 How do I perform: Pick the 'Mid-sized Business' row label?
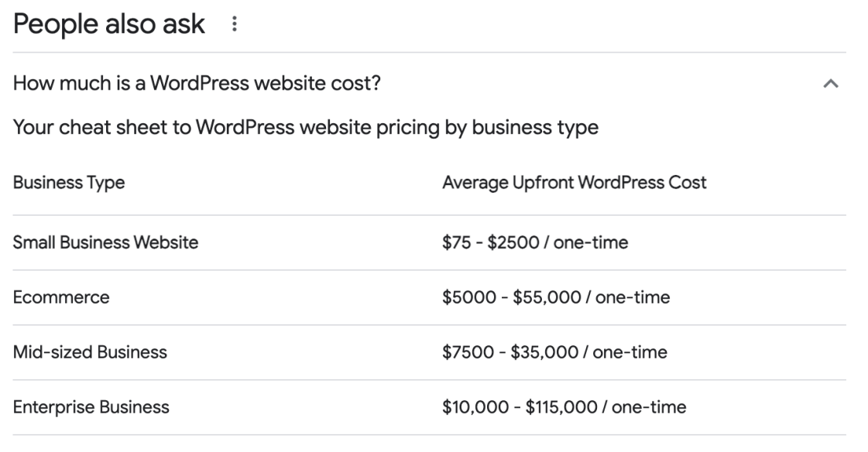90,352
